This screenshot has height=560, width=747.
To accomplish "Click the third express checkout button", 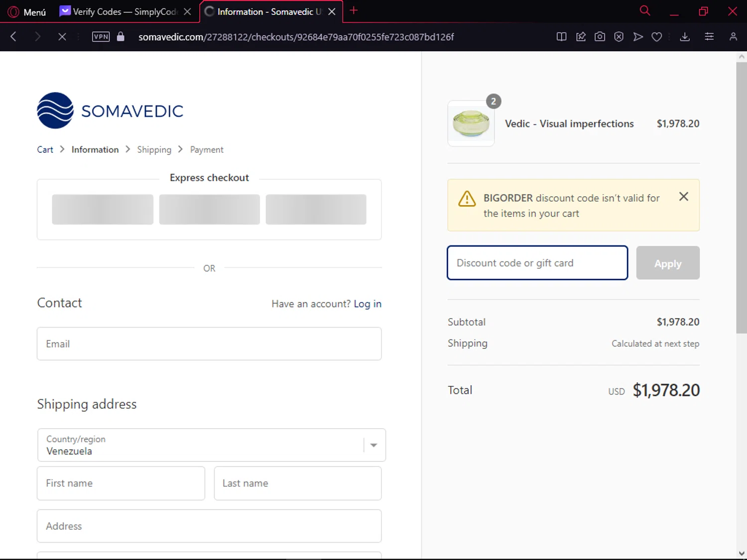I will (316, 209).
